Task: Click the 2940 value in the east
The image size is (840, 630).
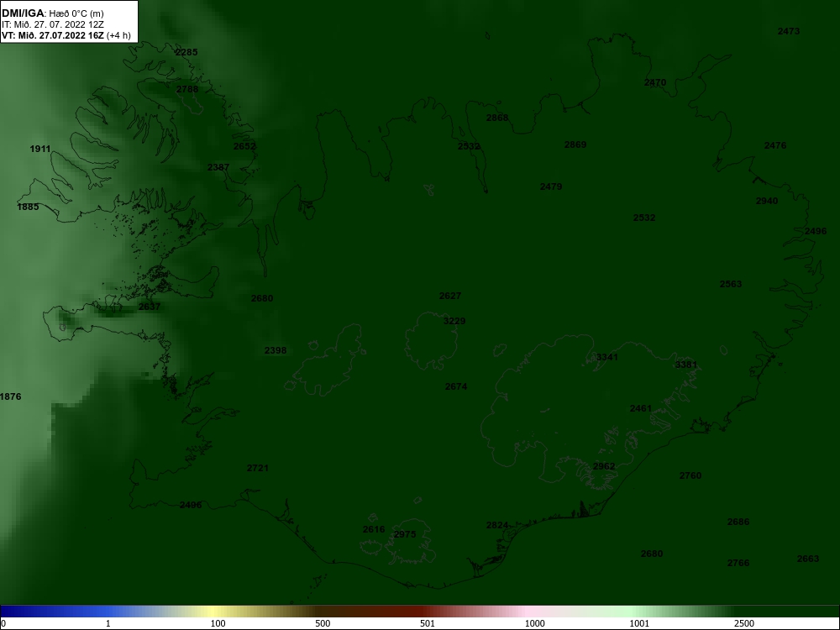Action: pyautogui.click(x=767, y=202)
